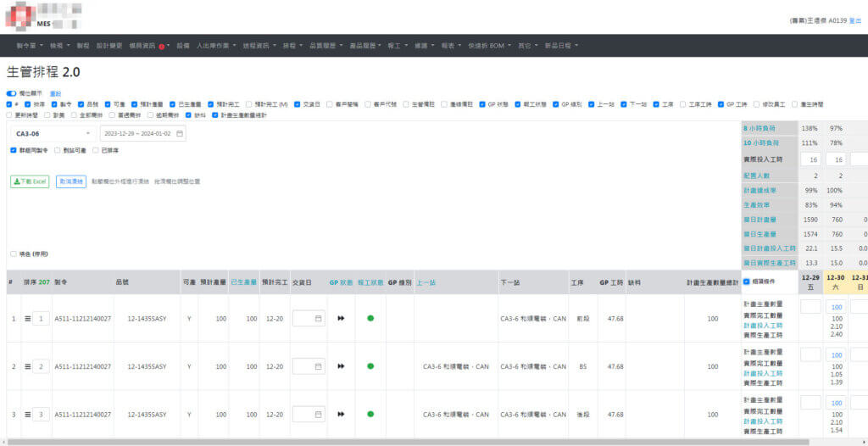The image size is (868, 446).
Task: Click the green status dot in row 3
Action: coord(370,415)
